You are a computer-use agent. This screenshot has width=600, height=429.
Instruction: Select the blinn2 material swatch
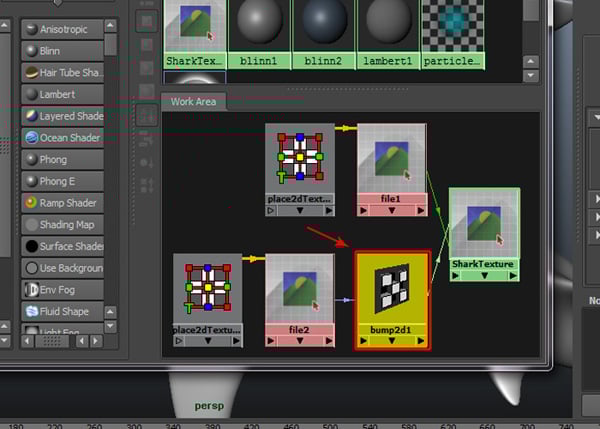click(323, 26)
